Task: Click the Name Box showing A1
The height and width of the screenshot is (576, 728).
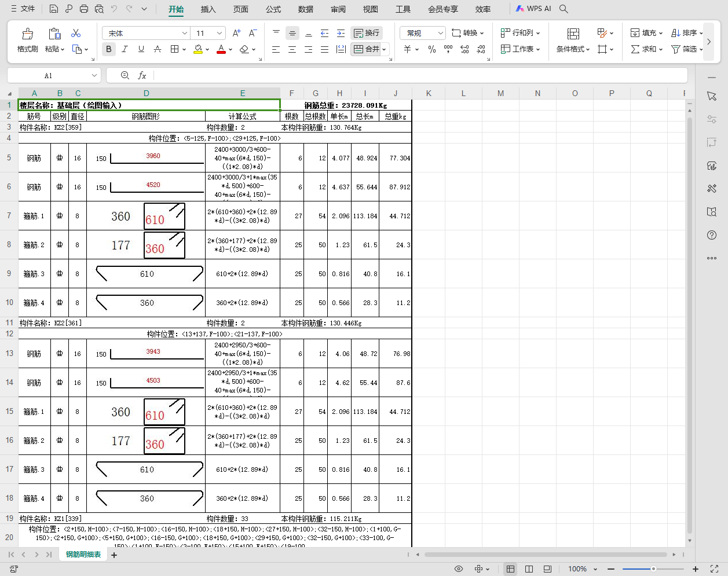Action: (x=54, y=75)
